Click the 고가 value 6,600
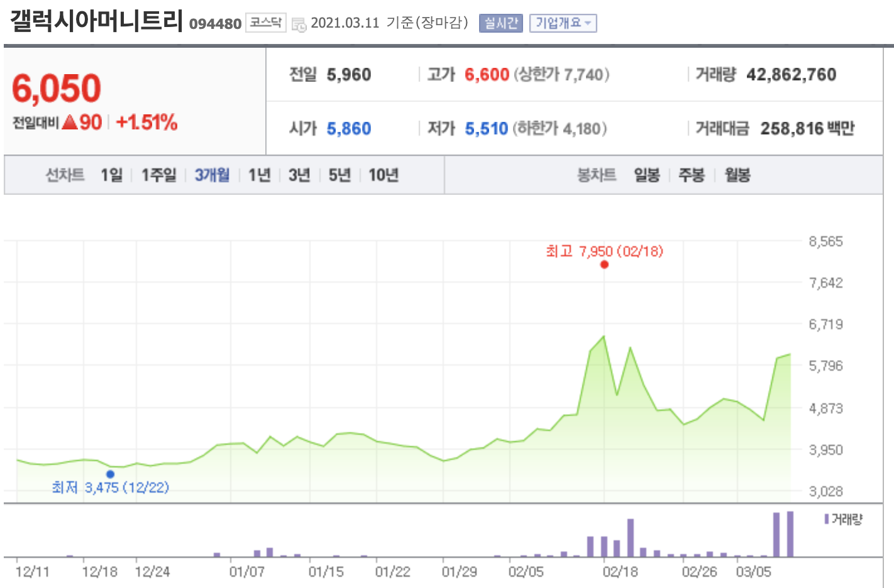894x588 pixels. pos(487,75)
